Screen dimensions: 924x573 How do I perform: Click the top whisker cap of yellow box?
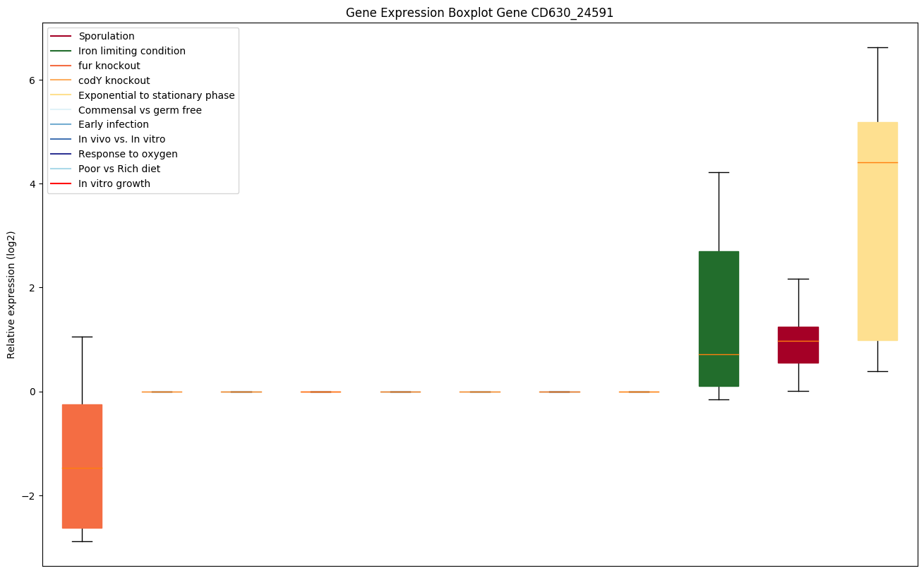pos(877,47)
